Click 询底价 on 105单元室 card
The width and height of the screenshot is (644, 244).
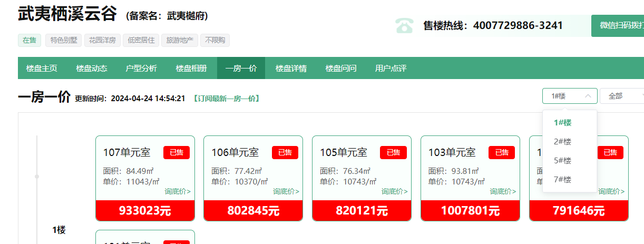(395, 192)
